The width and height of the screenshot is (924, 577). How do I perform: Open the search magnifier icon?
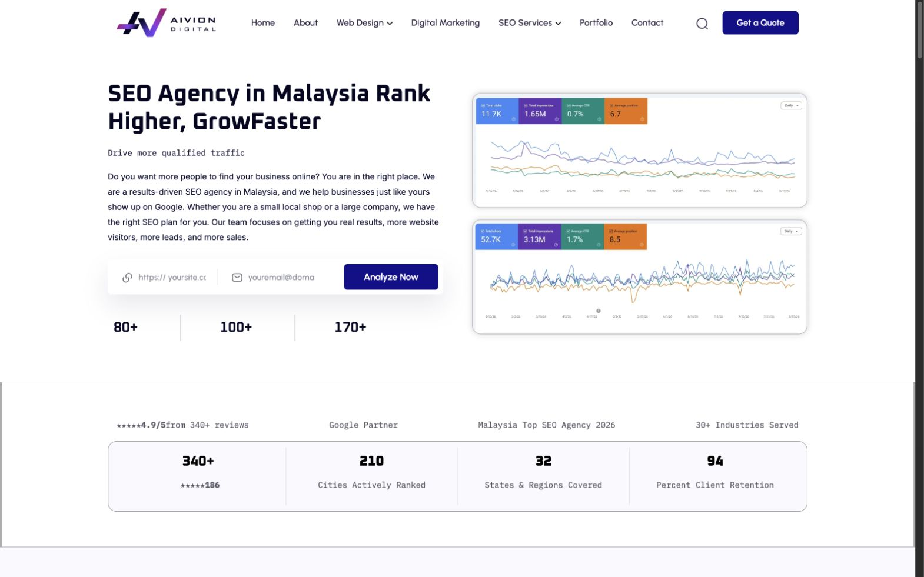702,24
